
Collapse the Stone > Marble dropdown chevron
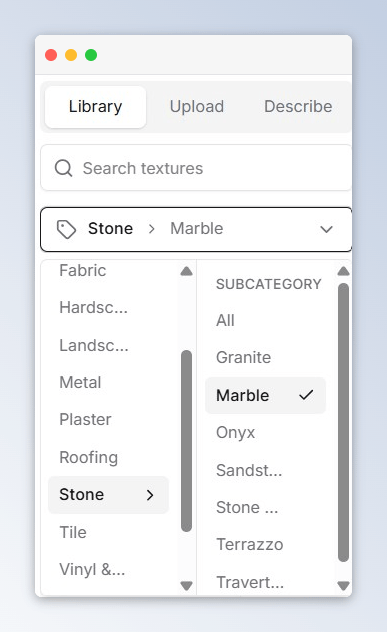326,229
